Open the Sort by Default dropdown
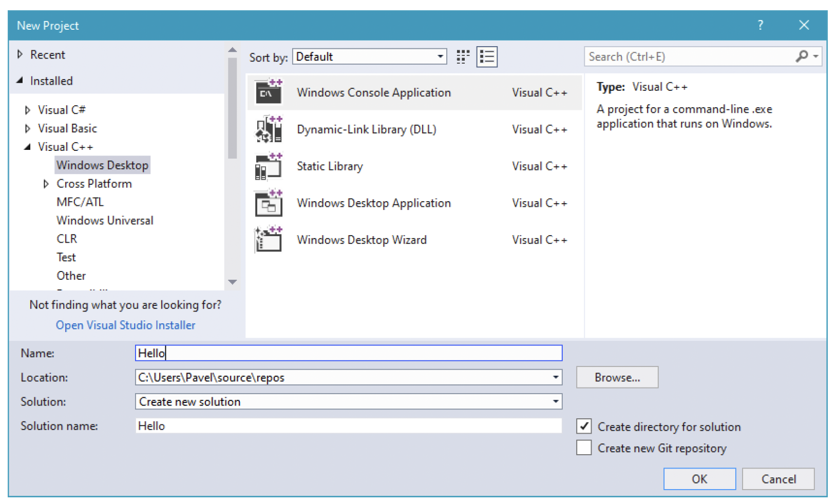 point(370,56)
